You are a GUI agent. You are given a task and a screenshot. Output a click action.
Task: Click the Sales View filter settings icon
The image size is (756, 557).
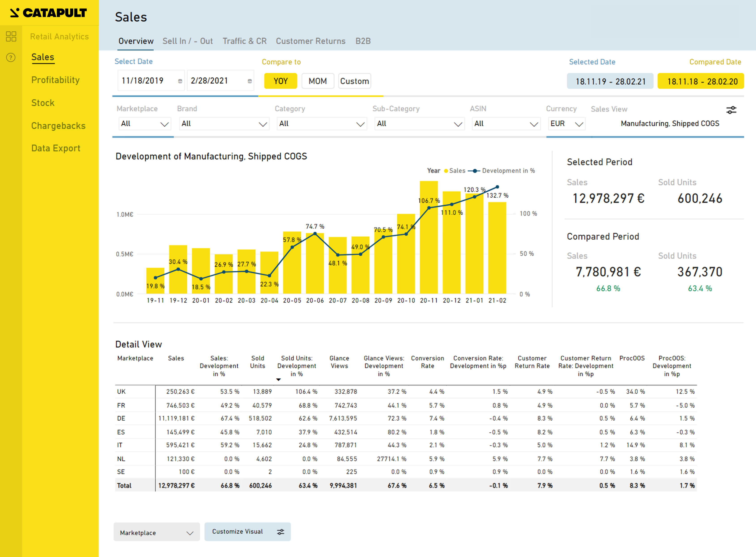click(x=731, y=110)
